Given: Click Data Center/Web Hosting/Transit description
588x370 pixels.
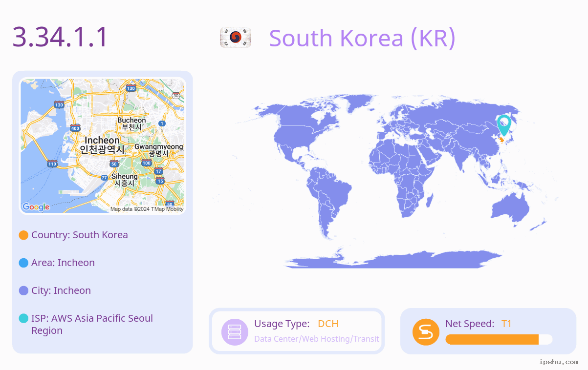Looking at the screenshot, I should pyautogui.click(x=317, y=339).
